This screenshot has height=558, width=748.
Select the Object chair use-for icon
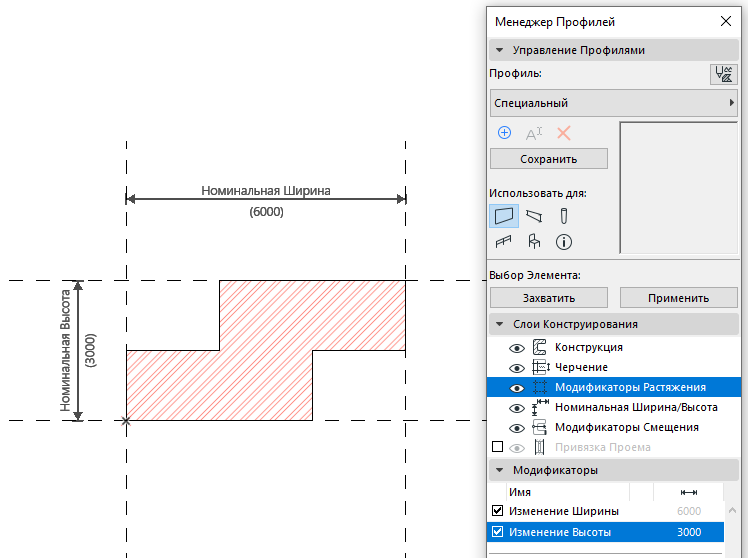click(534, 241)
